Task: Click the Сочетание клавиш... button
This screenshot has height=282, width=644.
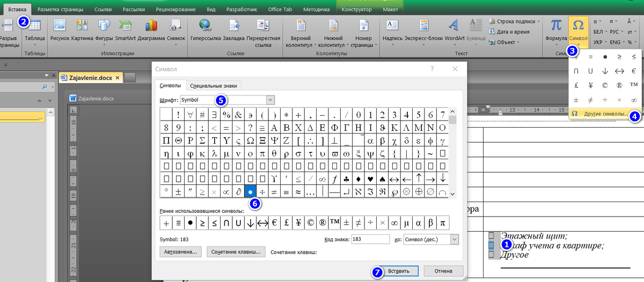Action: pos(236,251)
